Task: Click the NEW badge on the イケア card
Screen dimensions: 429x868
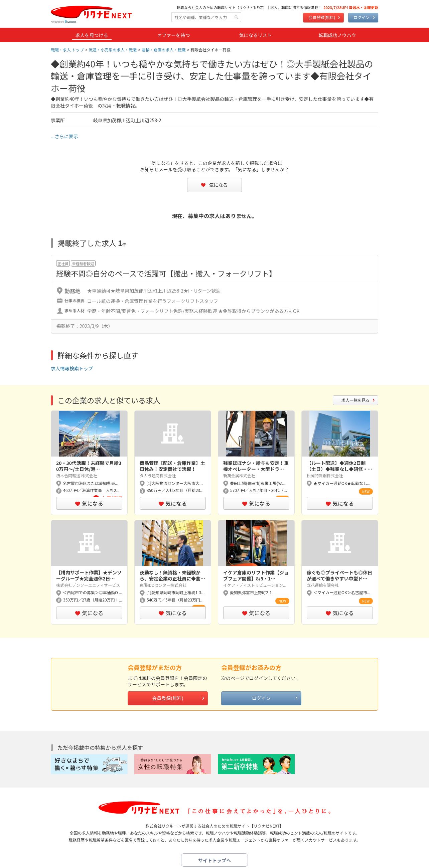Action: (282, 601)
